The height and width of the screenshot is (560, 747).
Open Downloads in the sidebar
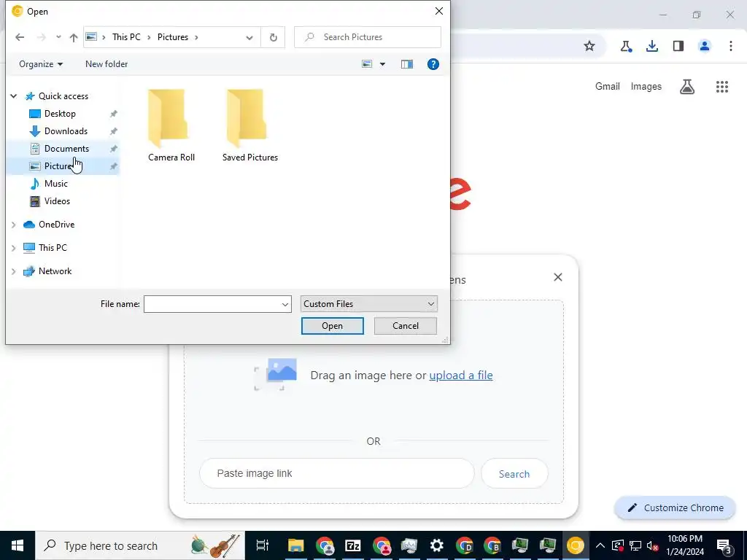pos(66,131)
